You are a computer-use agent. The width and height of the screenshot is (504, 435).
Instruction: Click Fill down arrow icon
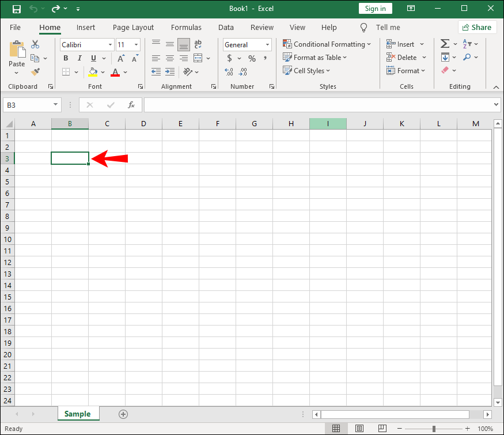[445, 57]
